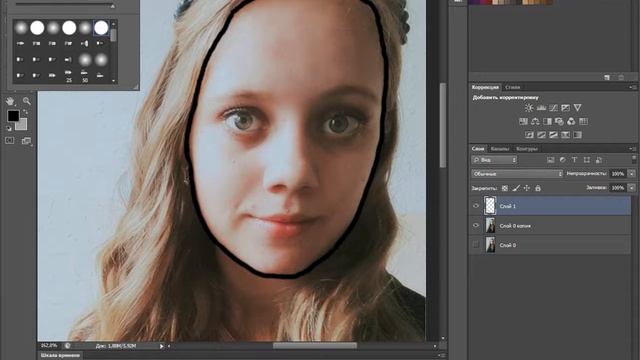Add Selective Color adjustment icon
The image size is (640, 360).
[565, 135]
